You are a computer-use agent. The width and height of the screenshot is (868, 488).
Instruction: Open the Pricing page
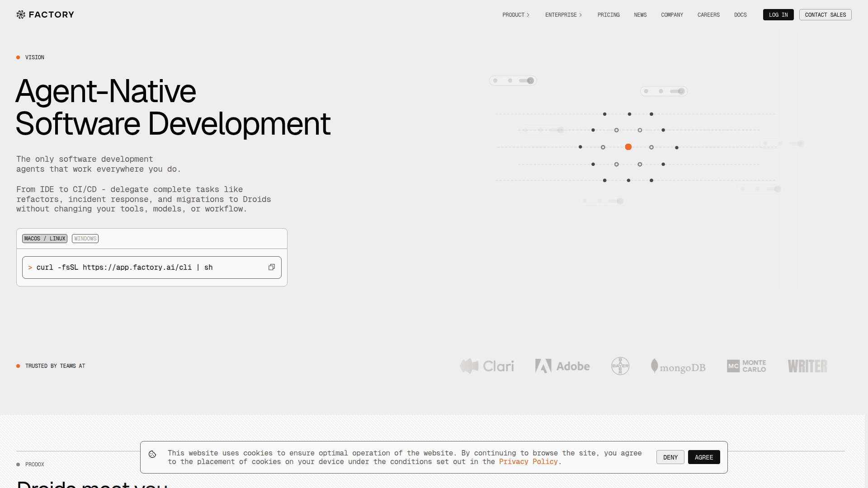[609, 15]
